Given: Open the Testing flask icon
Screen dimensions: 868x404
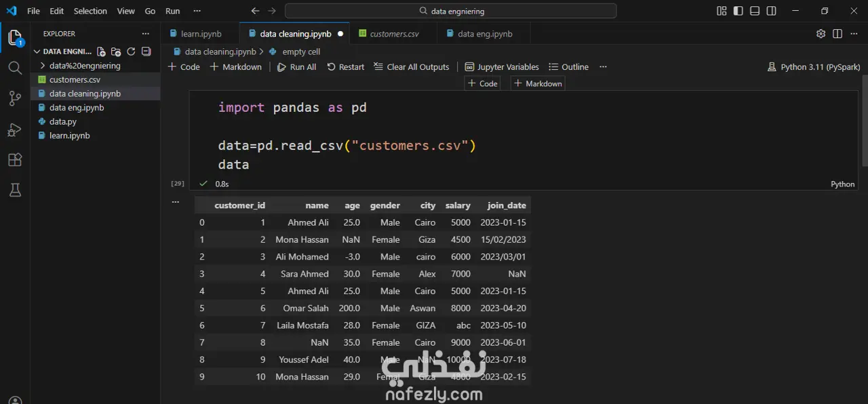Looking at the screenshot, I should [15, 190].
